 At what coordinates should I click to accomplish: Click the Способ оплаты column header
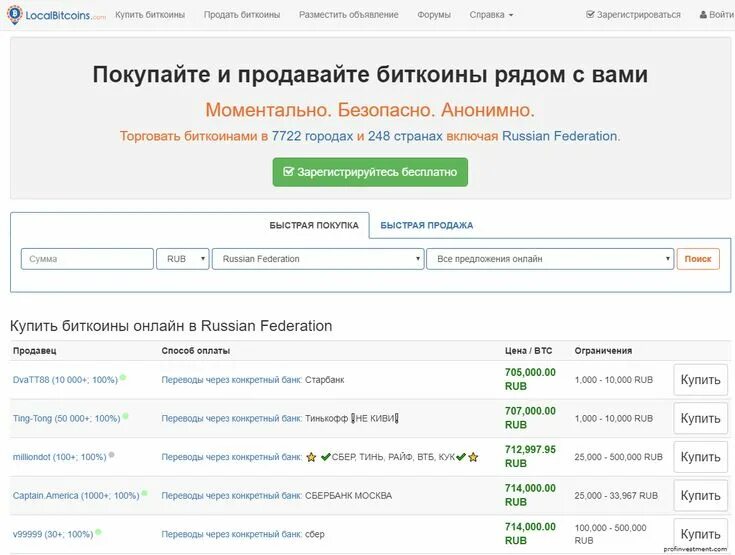(x=195, y=351)
